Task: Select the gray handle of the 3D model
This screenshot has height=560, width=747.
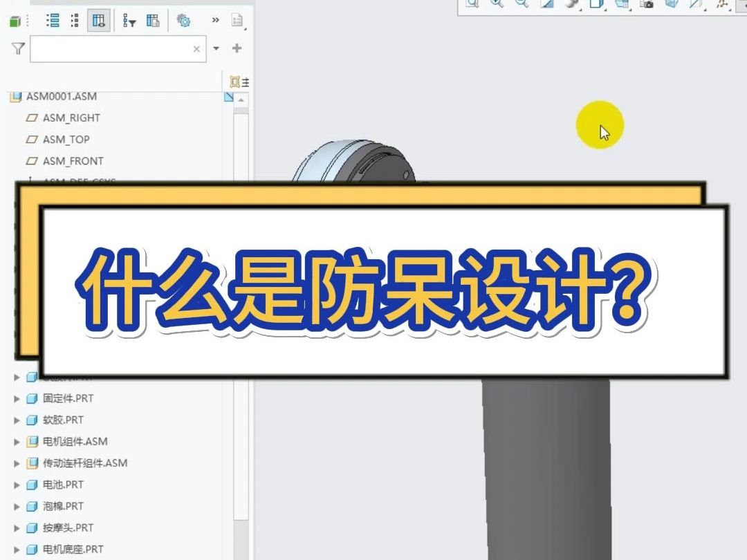Action: [x=546, y=469]
